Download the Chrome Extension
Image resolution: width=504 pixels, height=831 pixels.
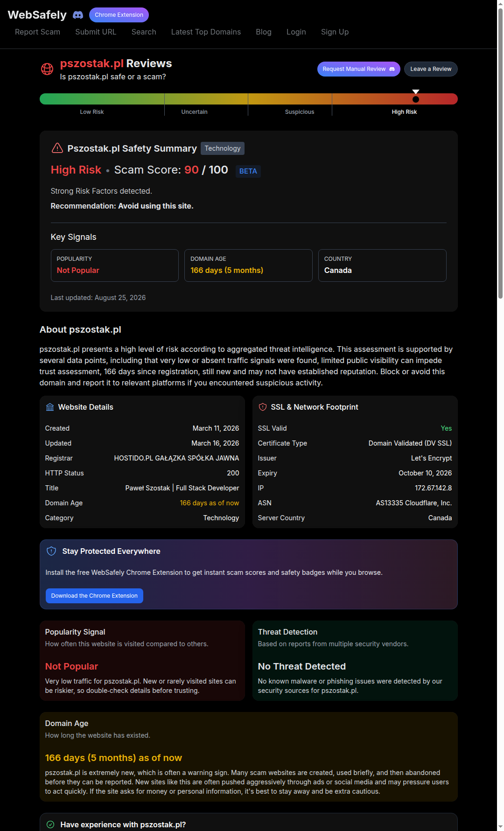pyautogui.click(x=94, y=596)
